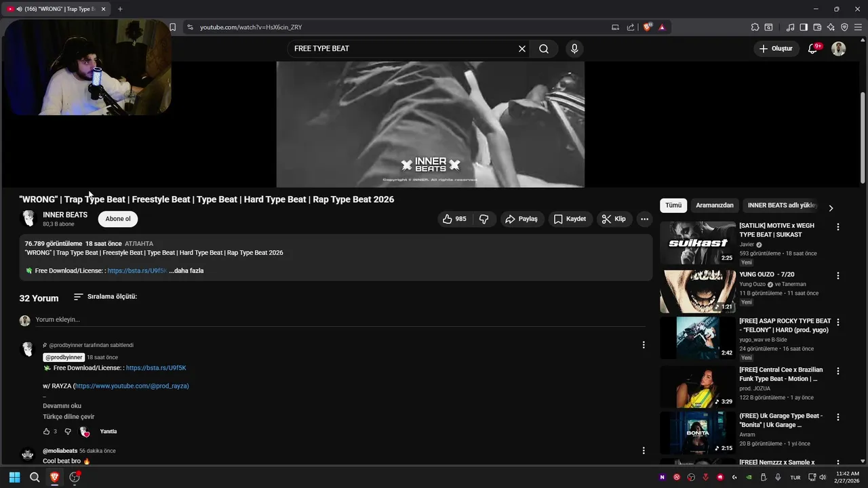This screenshot has width=868, height=488.
Task: Open menu for Uk Garage Bonita suggestion
Action: [837, 417]
